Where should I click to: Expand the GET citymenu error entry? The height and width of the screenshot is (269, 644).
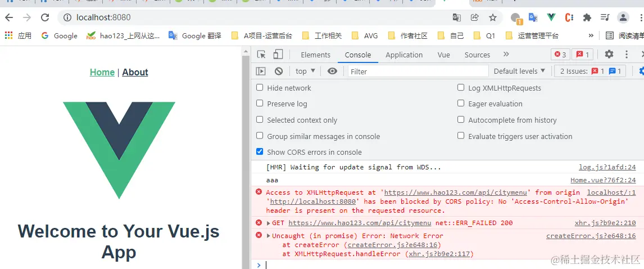click(x=269, y=223)
